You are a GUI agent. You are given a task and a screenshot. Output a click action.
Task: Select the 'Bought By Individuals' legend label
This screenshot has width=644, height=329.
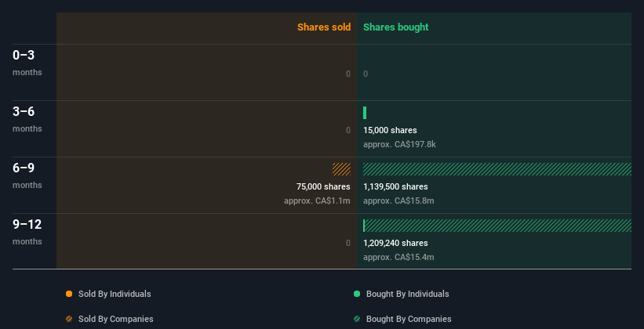coord(407,294)
